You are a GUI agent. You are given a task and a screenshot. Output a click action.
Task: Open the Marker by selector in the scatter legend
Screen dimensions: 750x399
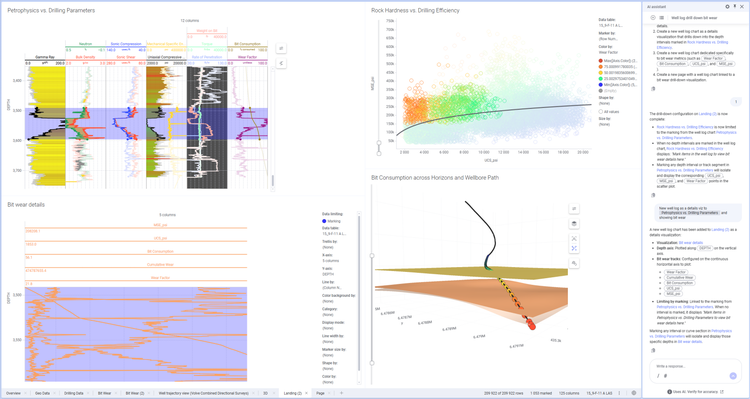tap(609, 39)
